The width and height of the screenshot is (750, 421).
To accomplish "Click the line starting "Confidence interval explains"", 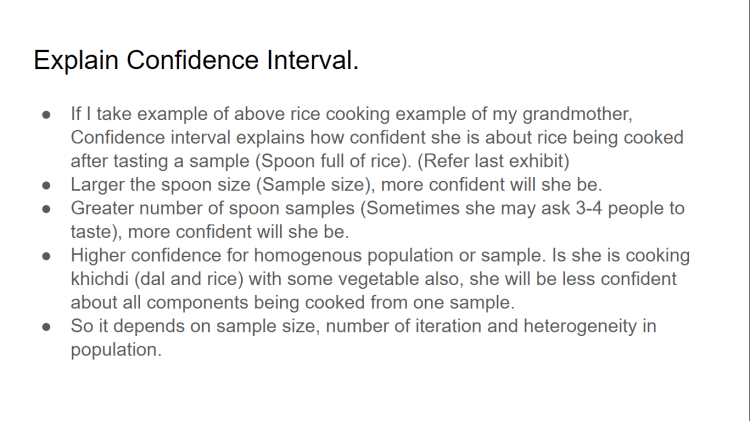I will (377, 136).
